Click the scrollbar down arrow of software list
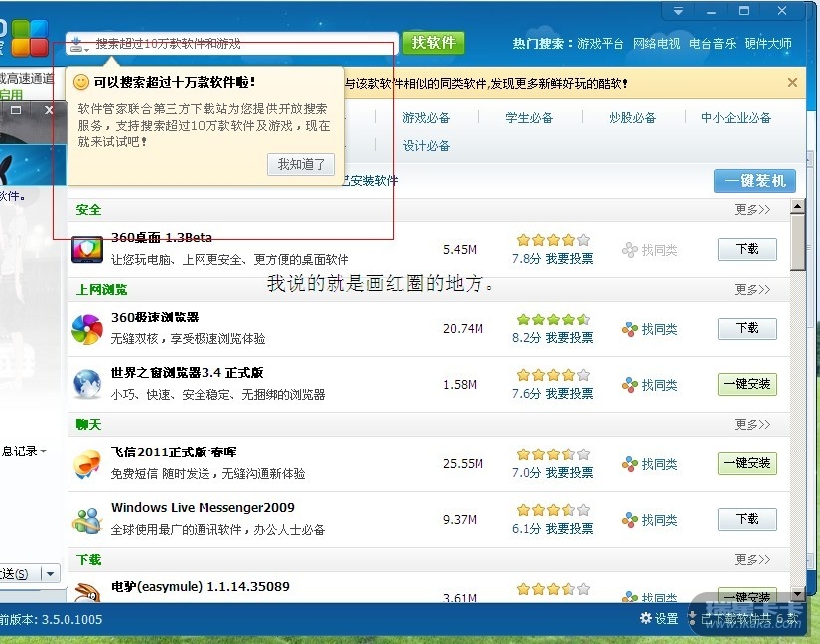The image size is (820, 644). tap(798, 594)
